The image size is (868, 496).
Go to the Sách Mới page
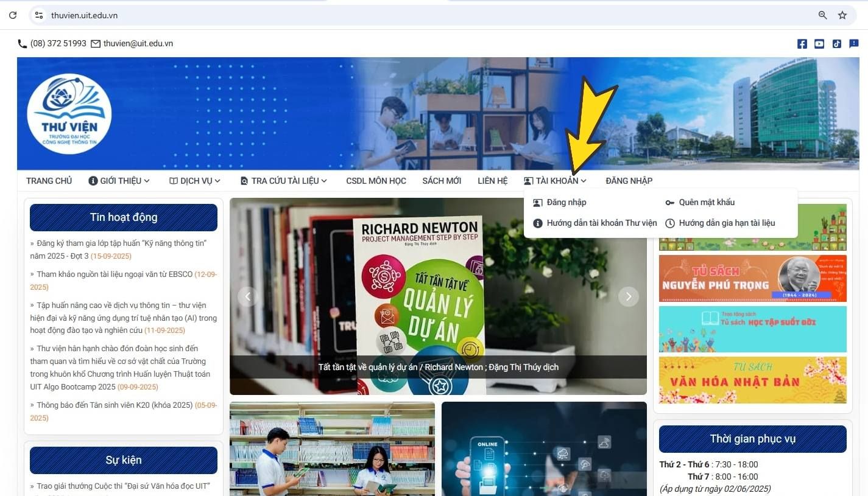click(x=442, y=181)
